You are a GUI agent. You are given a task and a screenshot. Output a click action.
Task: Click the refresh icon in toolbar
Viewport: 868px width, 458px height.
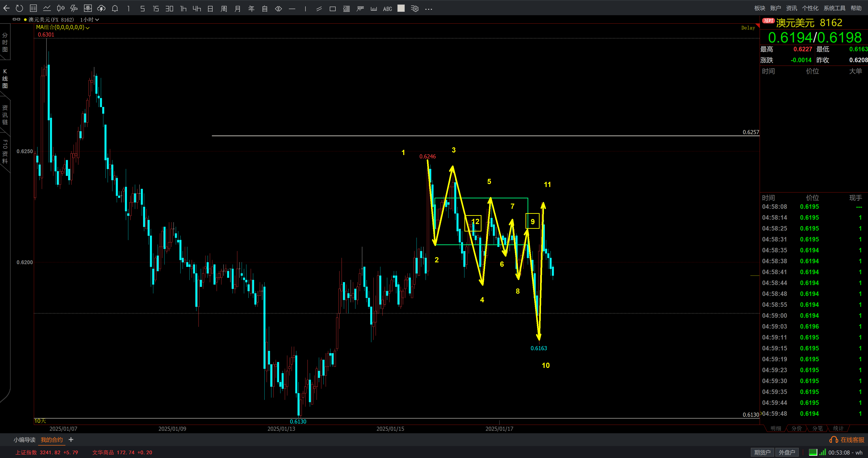(x=19, y=8)
